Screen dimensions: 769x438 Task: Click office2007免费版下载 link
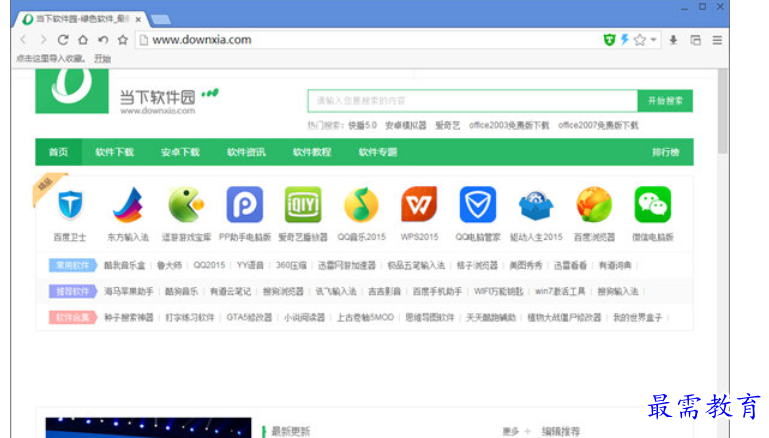tap(598, 125)
